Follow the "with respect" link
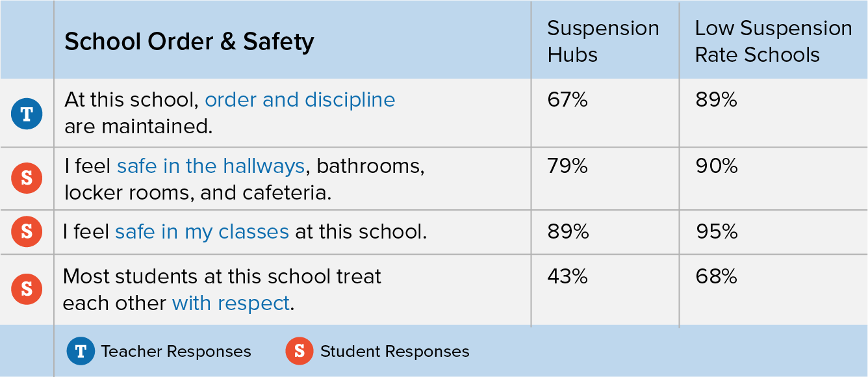This screenshot has height=377, width=868. (x=231, y=303)
